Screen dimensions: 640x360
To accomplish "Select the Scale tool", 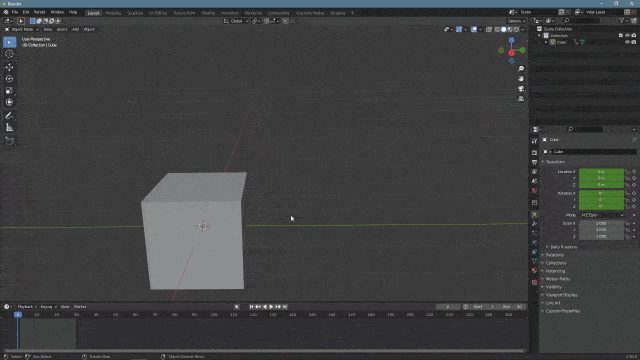I will (9, 91).
